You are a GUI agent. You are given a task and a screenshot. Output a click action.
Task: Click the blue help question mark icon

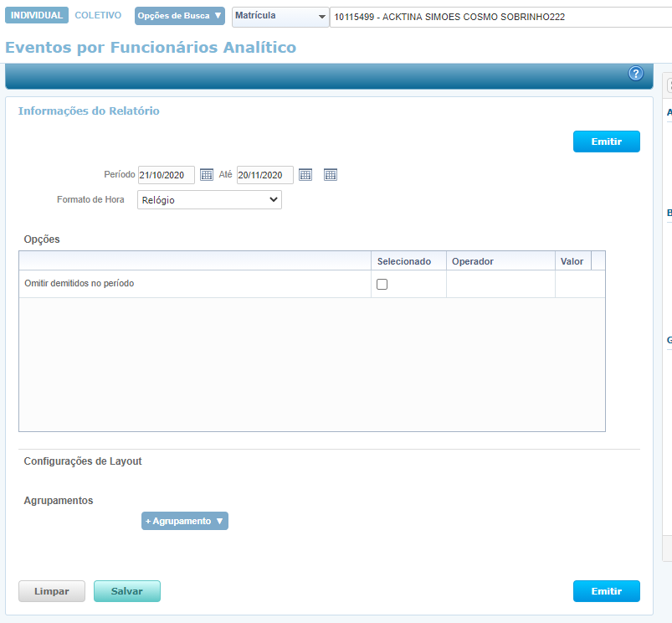[x=635, y=74]
